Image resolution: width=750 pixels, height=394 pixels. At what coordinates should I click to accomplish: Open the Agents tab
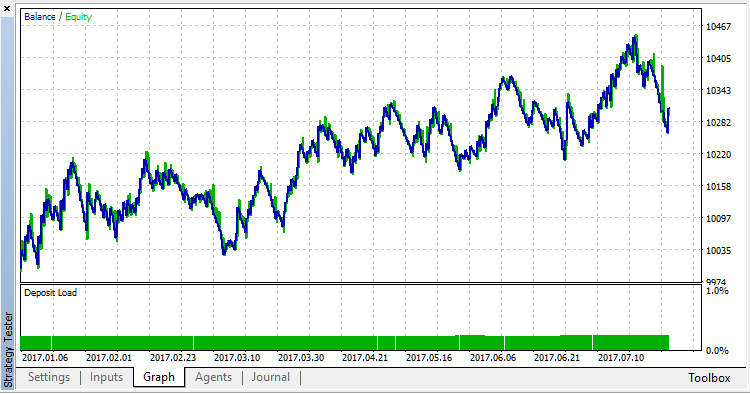click(x=213, y=377)
